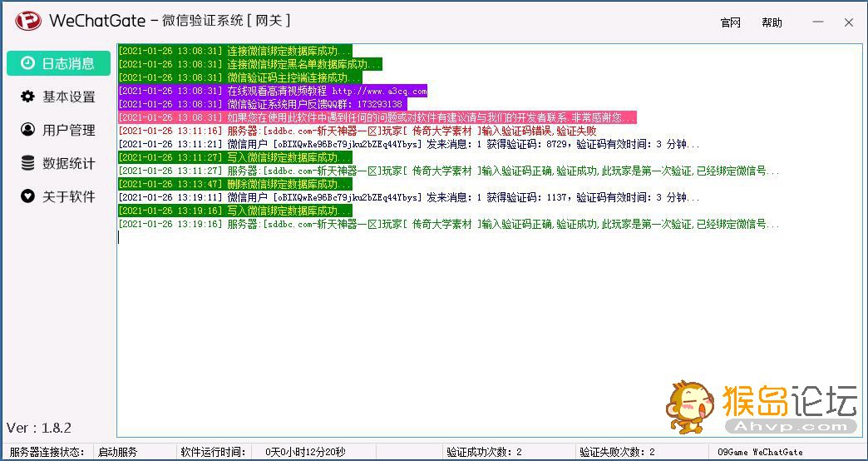The image size is (868, 461).
Task: Click the gear icon beside 基本设置
Action: point(27,97)
